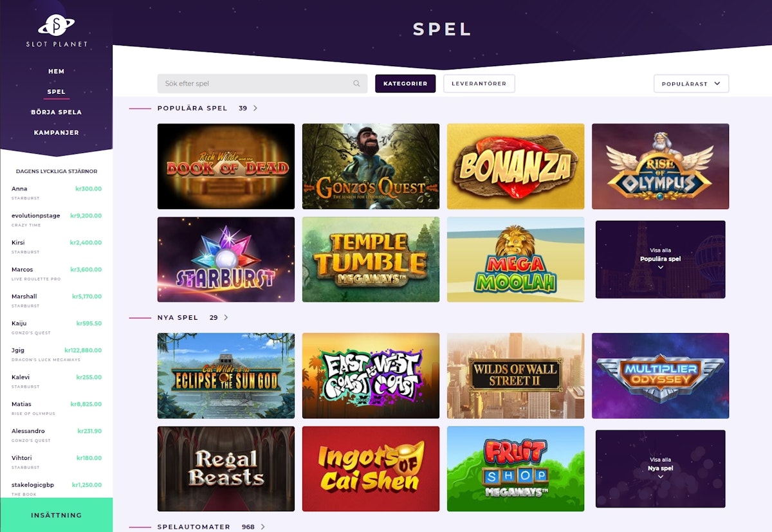Open Mega Moolah game
The width and height of the screenshot is (772, 532).
pyautogui.click(x=515, y=259)
